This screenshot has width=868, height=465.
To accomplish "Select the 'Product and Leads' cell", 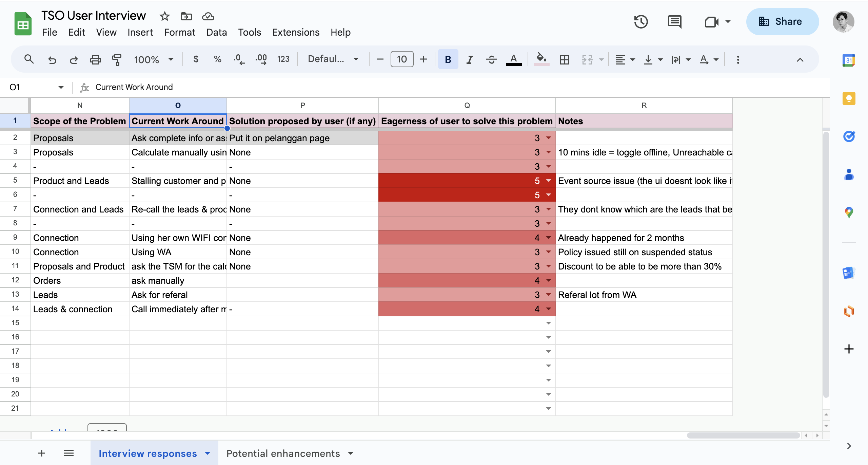I will click(x=80, y=181).
